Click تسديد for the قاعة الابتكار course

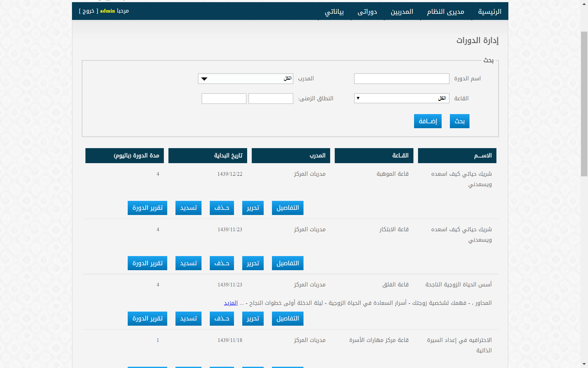tap(188, 263)
